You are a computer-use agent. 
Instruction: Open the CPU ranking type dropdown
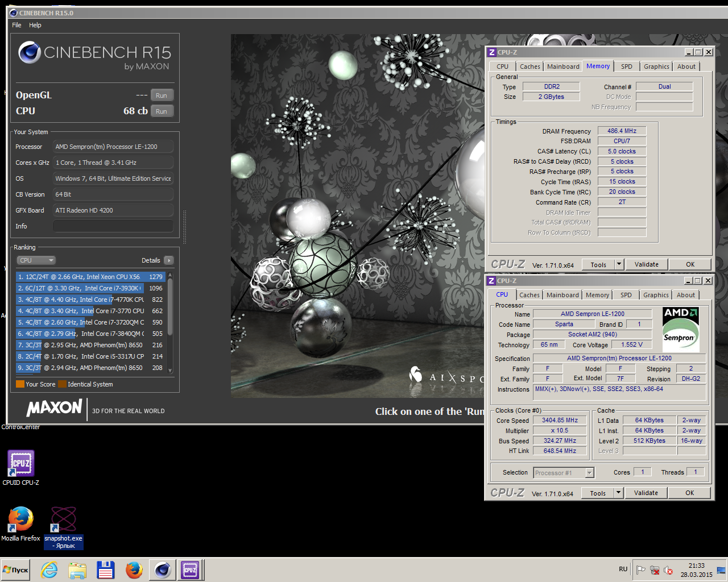point(36,260)
